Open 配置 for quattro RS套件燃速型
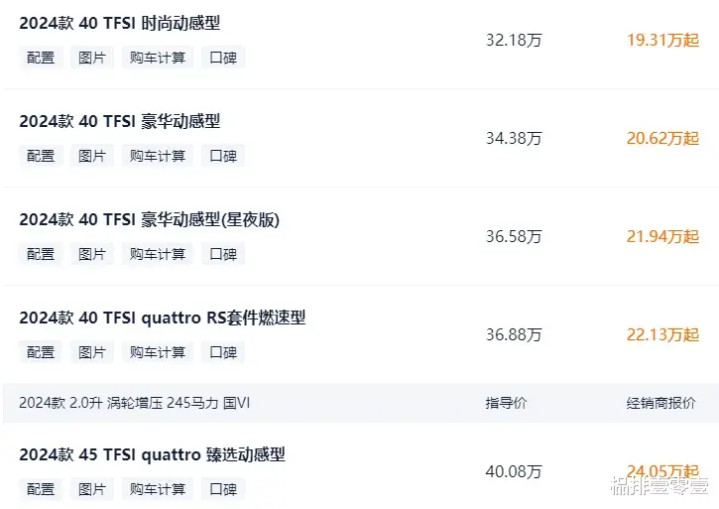The image size is (719, 509). 41,351
